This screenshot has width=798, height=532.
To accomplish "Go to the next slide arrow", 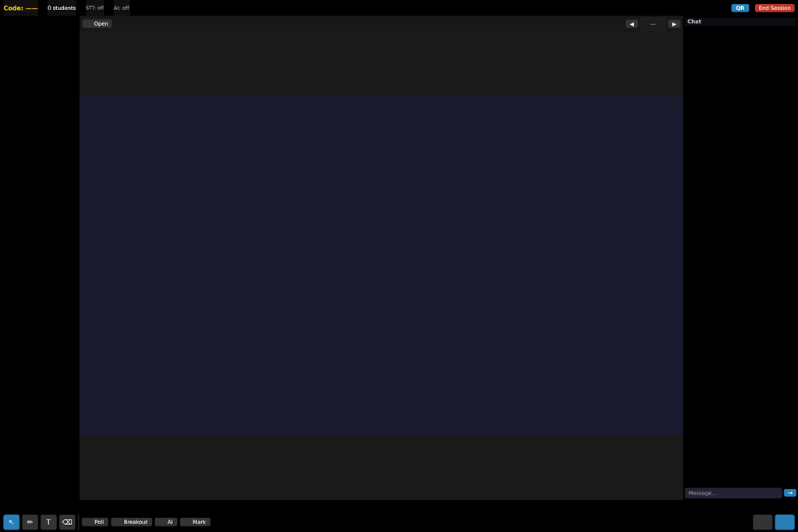I will [x=674, y=24].
